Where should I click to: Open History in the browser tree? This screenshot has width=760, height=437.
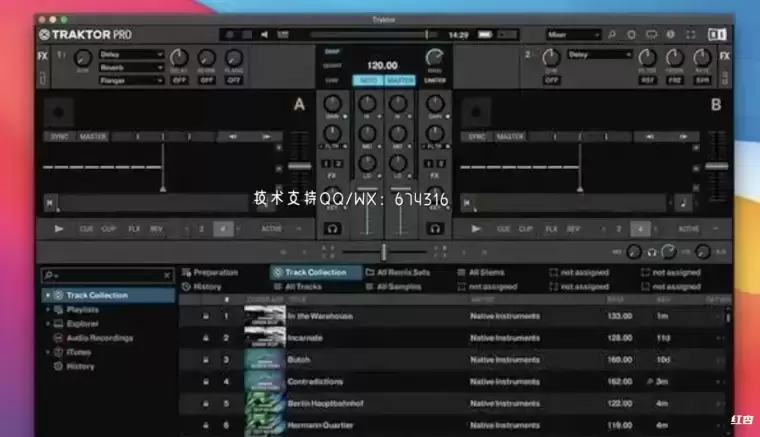click(x=80, y=366)
